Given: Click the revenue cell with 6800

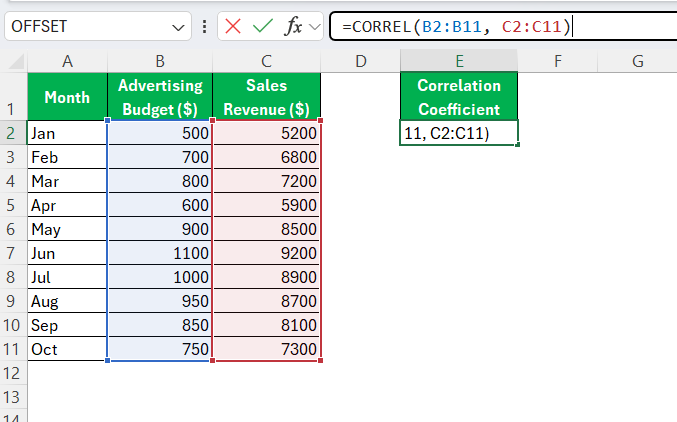Looking at the screenshot, I should [x=266, y=157].
